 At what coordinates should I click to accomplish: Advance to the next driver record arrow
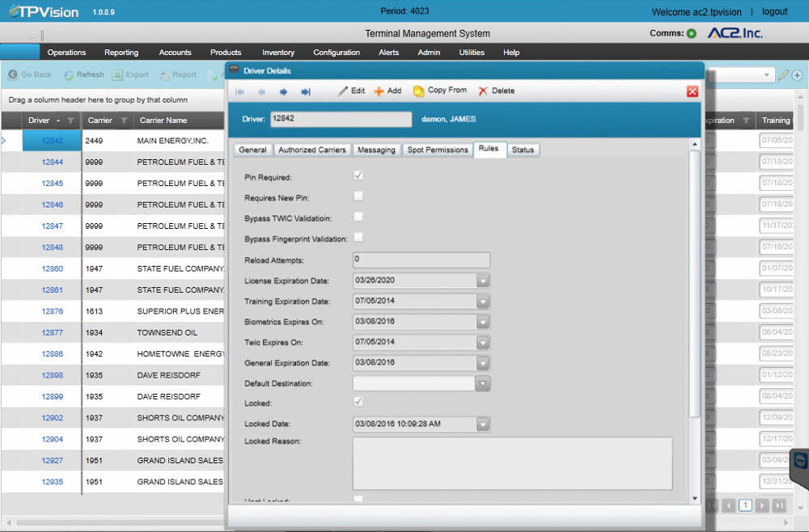point(284,91)
